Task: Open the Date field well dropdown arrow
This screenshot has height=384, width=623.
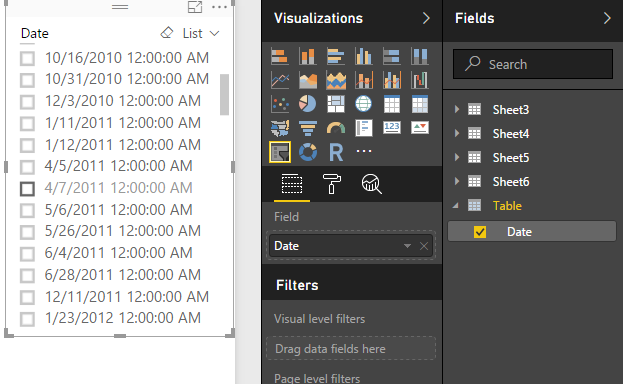Action: (407, 246)
